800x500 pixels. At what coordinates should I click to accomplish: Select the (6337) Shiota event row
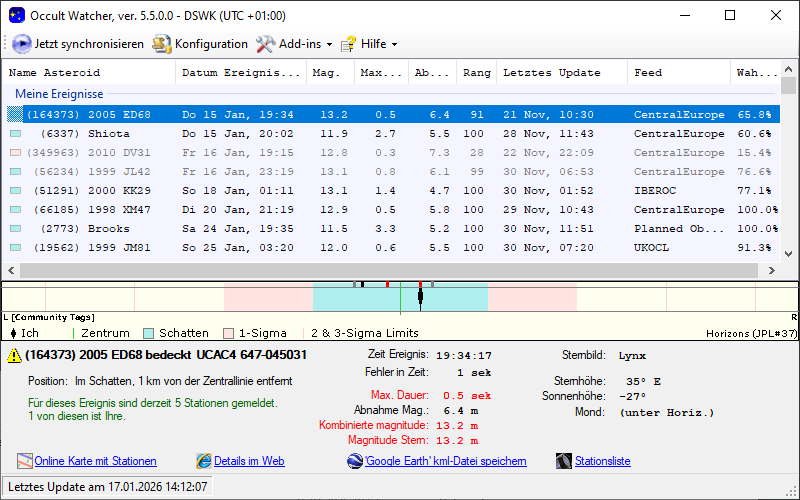click(x=393, y=134)
